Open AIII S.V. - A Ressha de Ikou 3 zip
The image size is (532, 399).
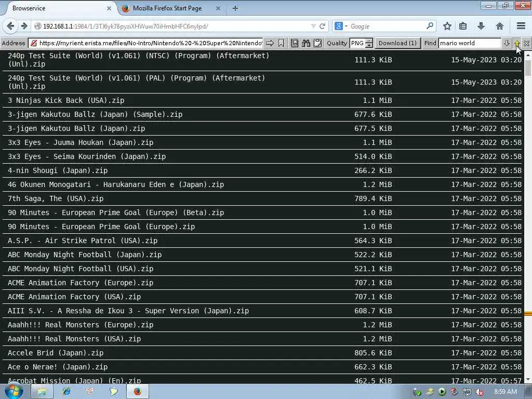(x=128, y=311)
